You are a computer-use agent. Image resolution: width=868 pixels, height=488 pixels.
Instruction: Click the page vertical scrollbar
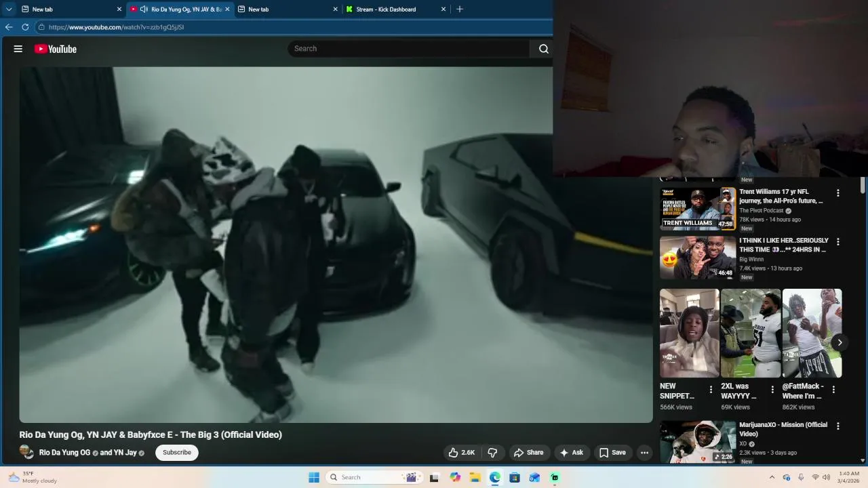pos(863,184)
